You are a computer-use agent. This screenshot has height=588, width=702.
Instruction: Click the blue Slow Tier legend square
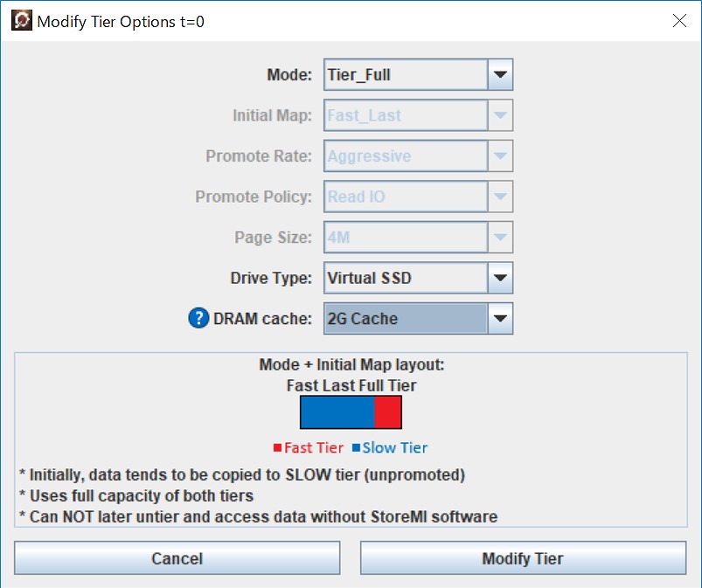[x=357, y=447]
